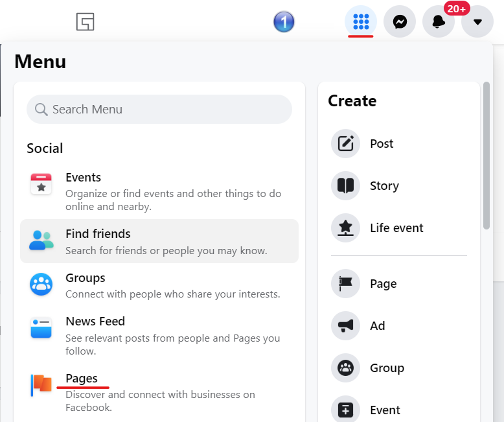Create a new Post
Viewport: 504px width, 422px height.
382,144
